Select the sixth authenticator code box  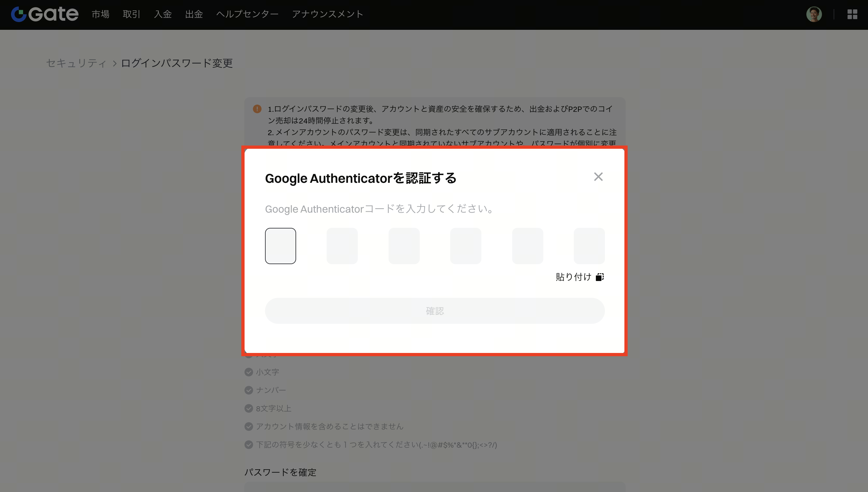[589, 246]
